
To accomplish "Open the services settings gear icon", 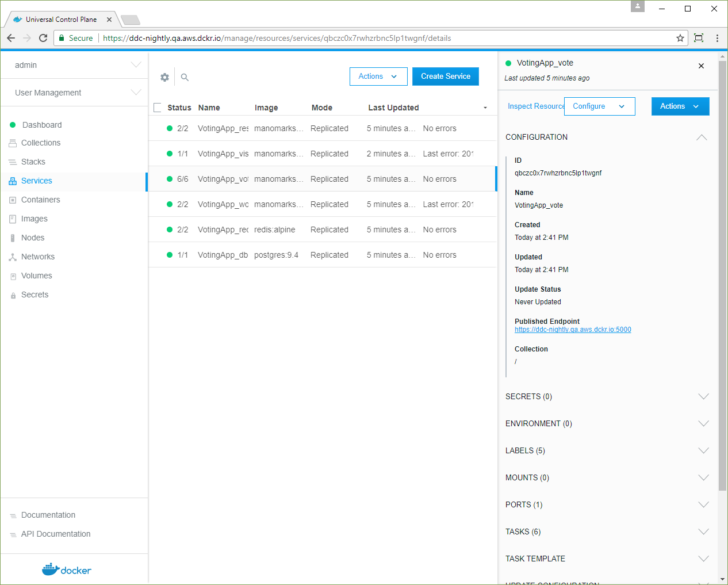I will 164,77.
